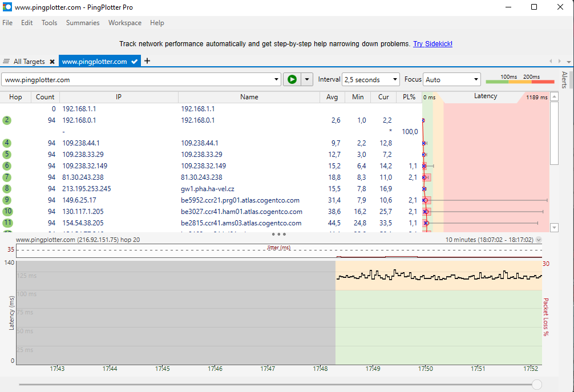Toggle graph for hop 11
The height and width of the screenshot is (392, 574).
[x=7, y=223]
